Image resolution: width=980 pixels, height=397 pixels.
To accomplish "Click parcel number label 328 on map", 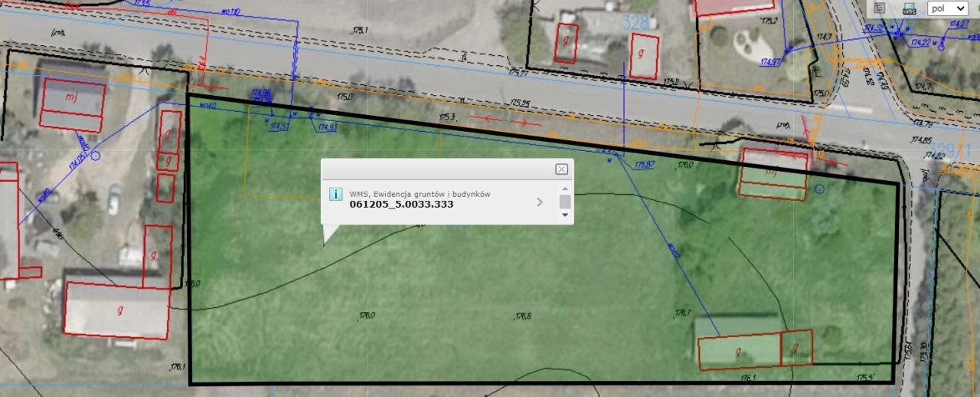I will 636,23.
